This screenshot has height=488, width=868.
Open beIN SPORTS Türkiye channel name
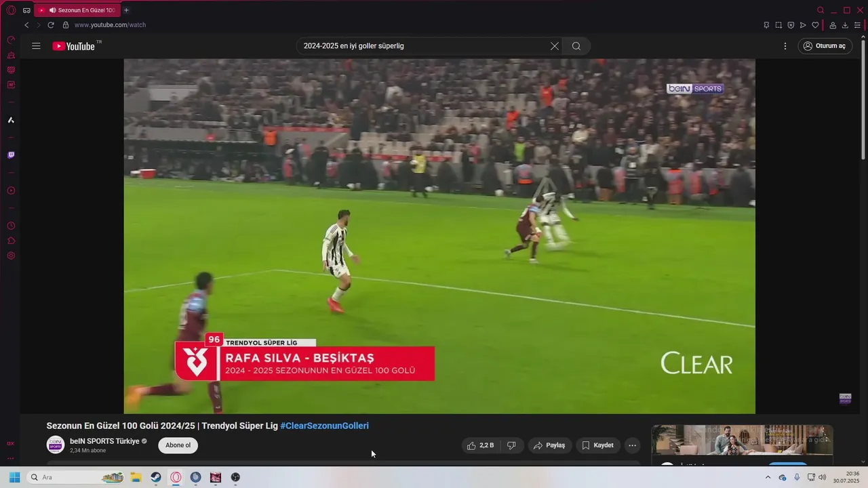(x=104, y=441)
